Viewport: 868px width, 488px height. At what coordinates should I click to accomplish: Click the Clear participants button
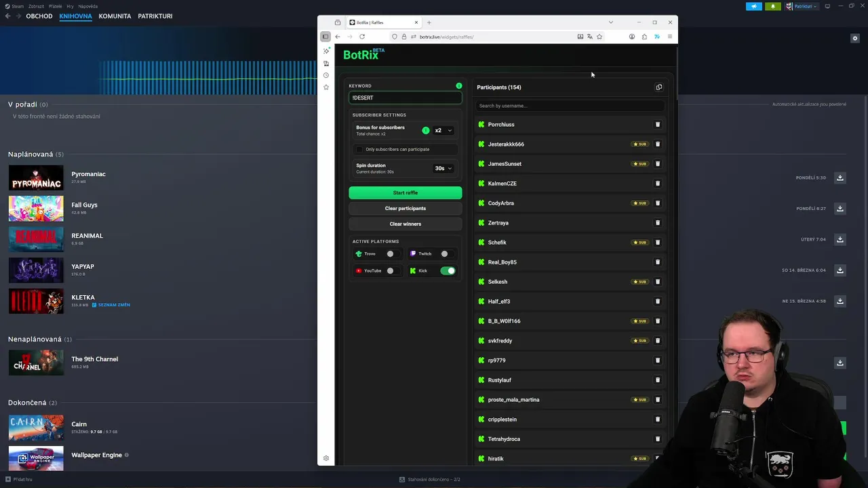[x=406, y=208]
